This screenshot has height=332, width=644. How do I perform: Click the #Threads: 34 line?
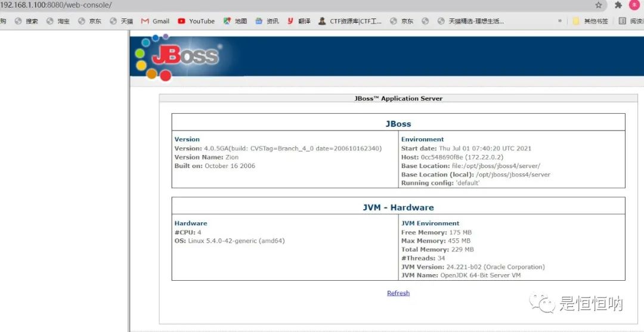point(423,258)
